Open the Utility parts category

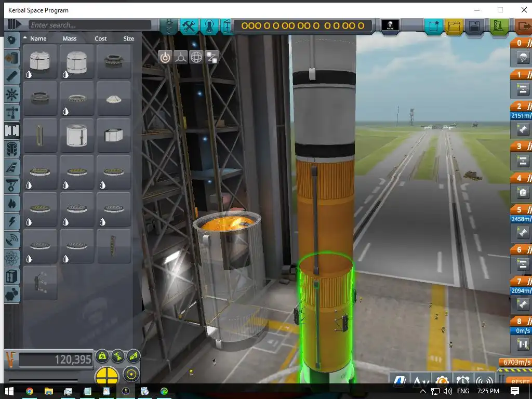[12, 295]
